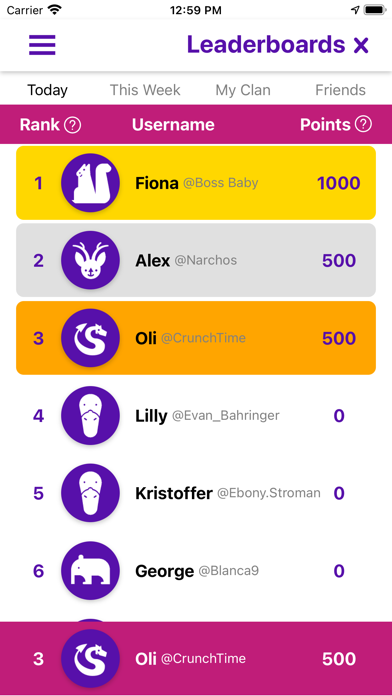This screenshot has width=392, height=696.
Task: Open the hamburger menu icon
Action: click(x=42, y=45)
